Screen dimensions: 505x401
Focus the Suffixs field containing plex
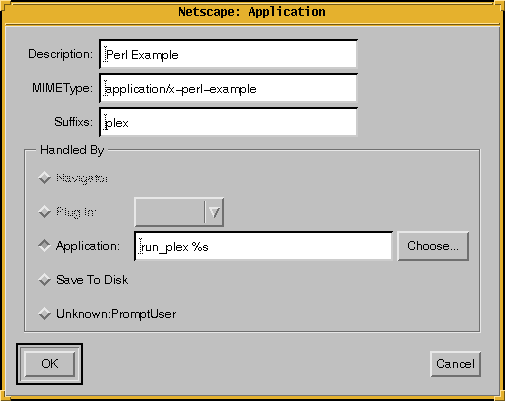[228, 122]
